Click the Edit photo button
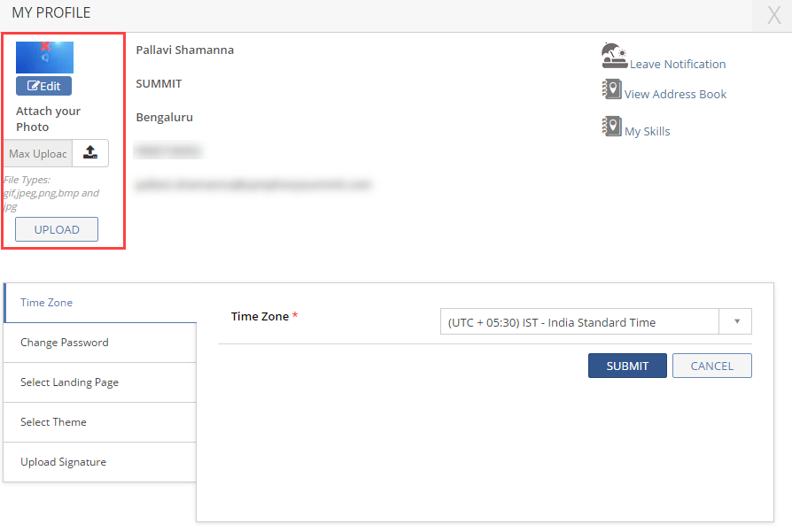Image resolution: width=792 pixels, height=532 pixels. point(43,86)
